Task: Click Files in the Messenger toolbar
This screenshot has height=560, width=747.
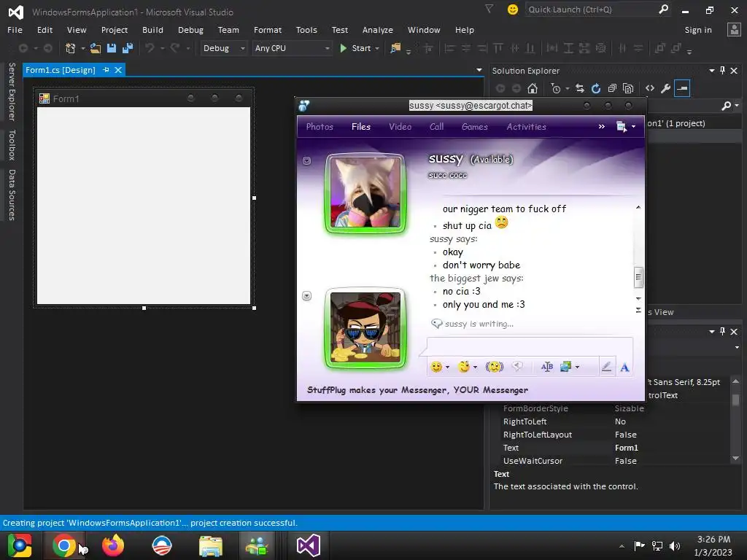Action: point(360,127)
